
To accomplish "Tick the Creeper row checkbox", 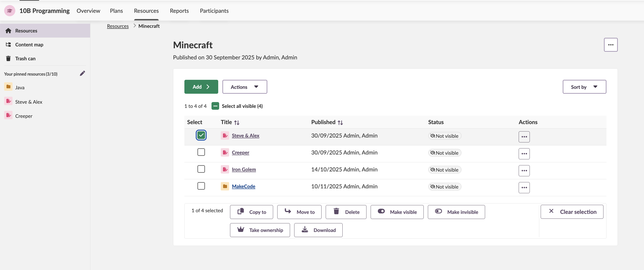I will [x=201, y=152].
